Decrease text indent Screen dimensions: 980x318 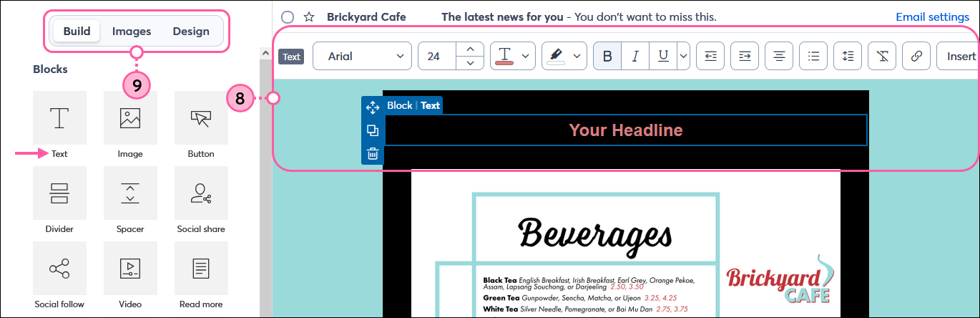(x=710, y=56)
